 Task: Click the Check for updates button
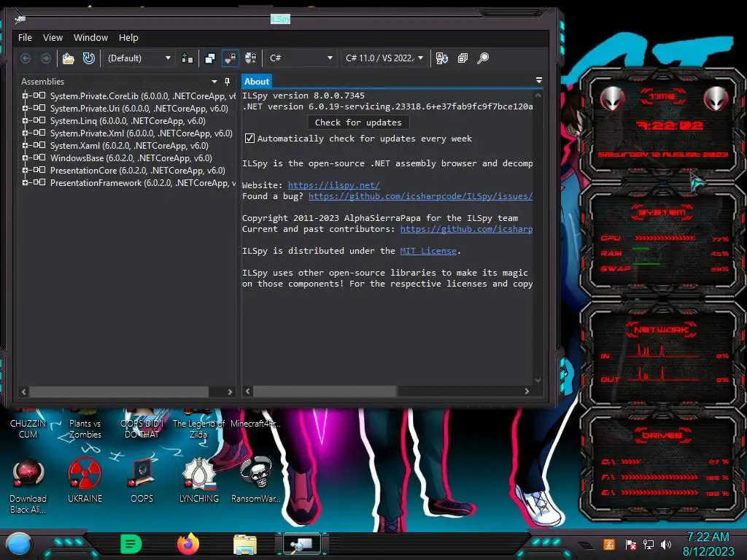[358, 122]
